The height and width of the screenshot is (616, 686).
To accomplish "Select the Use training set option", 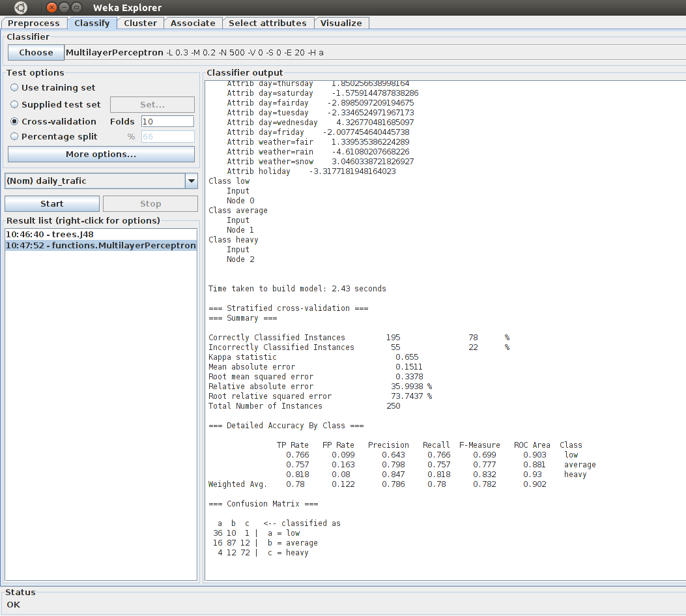I will [x=53, y=87].
